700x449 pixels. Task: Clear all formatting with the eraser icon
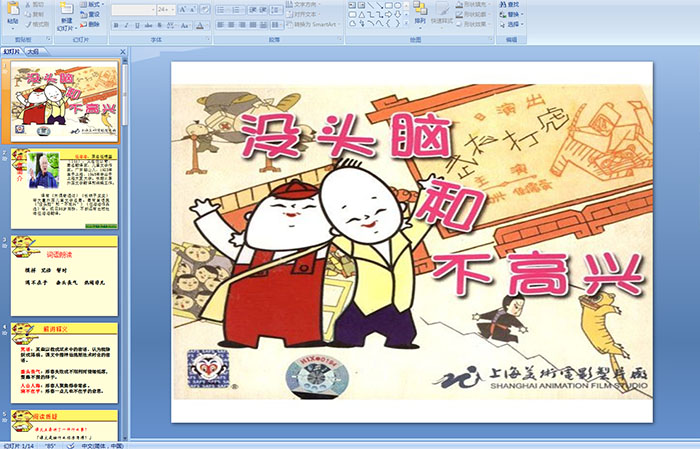[x=204, y=10]
